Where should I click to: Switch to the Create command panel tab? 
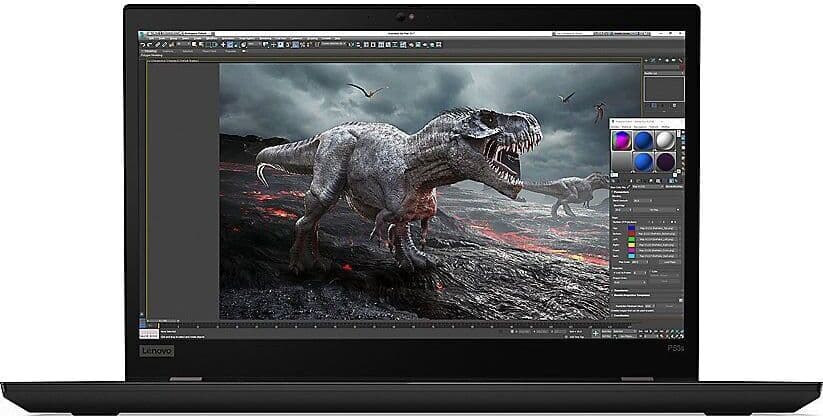[646, 60]
